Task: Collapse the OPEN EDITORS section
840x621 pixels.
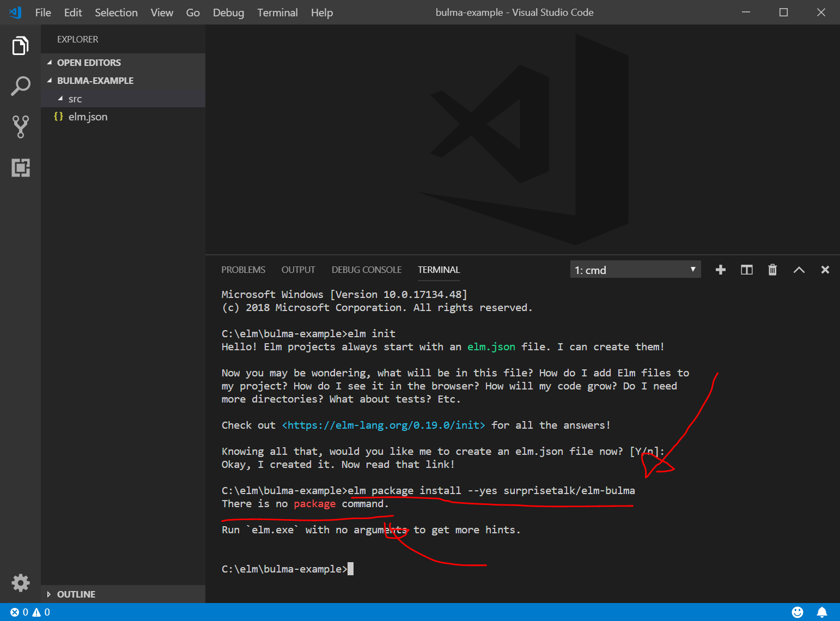Action: coord(123,63)
